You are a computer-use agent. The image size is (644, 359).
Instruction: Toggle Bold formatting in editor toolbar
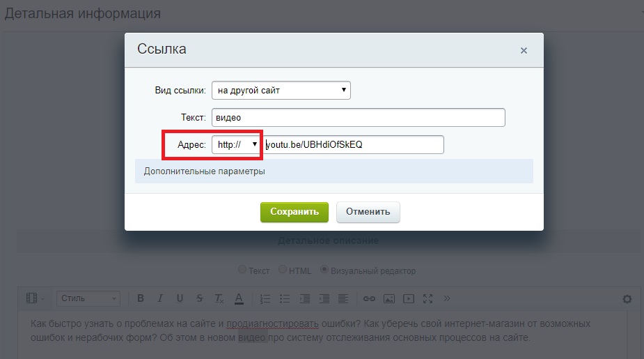click(x=141, y=298)
